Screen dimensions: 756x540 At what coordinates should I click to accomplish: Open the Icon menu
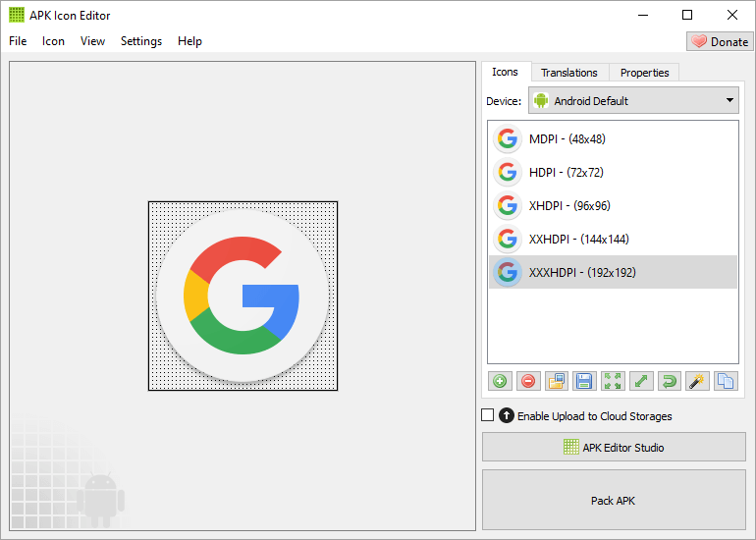coord(53,41)
